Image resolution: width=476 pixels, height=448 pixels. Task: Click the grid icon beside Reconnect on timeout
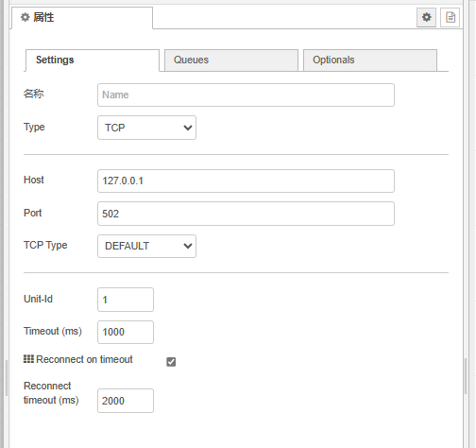pyautogui.click(x=28, y=359)
